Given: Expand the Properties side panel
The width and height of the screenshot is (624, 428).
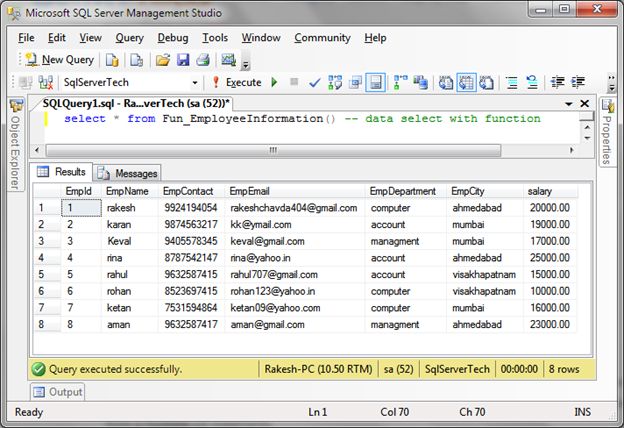Looking at the screenshot, I should pos(607,132).
